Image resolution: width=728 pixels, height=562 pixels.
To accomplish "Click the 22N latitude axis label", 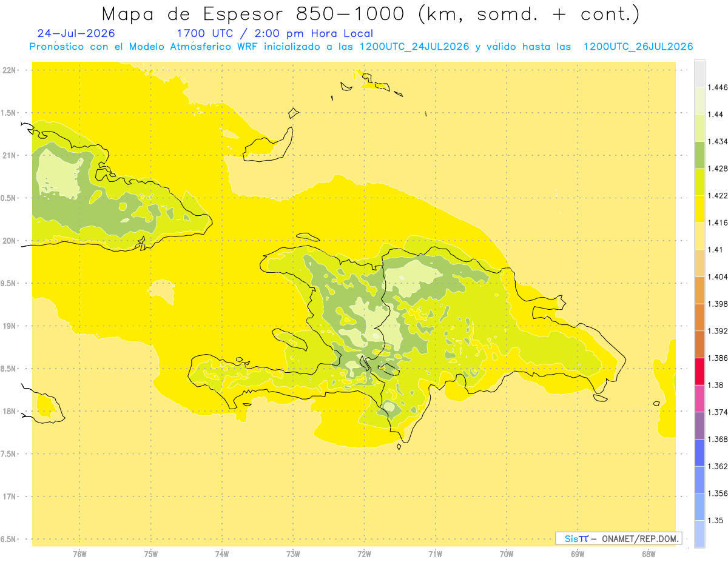I will click(x=10, y=70).
